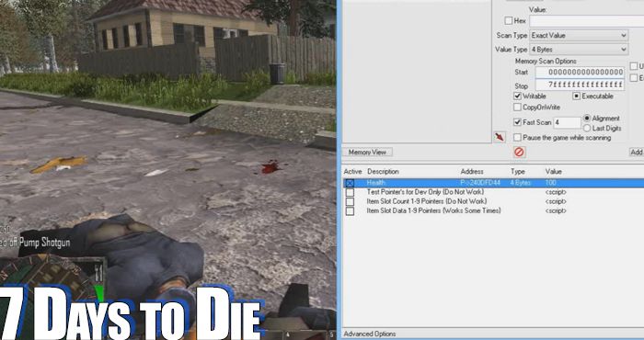
Task: Toggle the Active box for Health entry
Action: tap(350, 183)
